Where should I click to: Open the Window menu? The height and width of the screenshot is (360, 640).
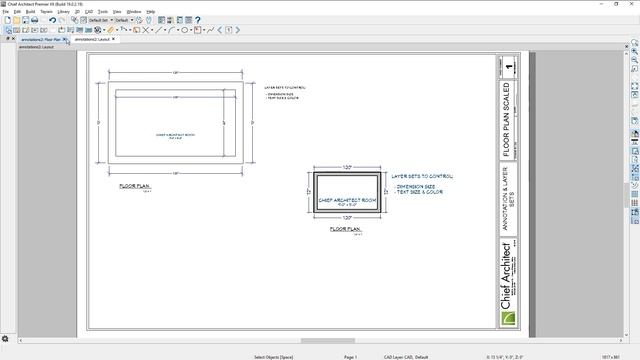point(134,12)
